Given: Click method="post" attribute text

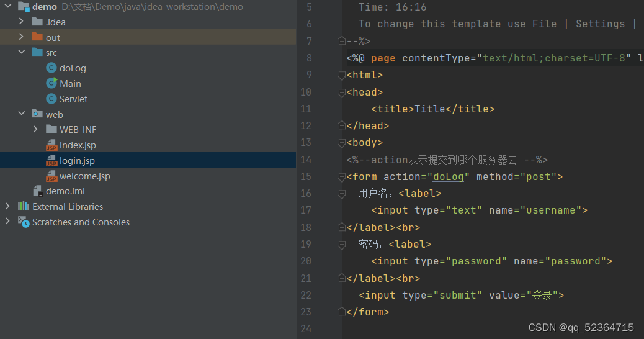Looking at the screenshot, I should (516, 177).
